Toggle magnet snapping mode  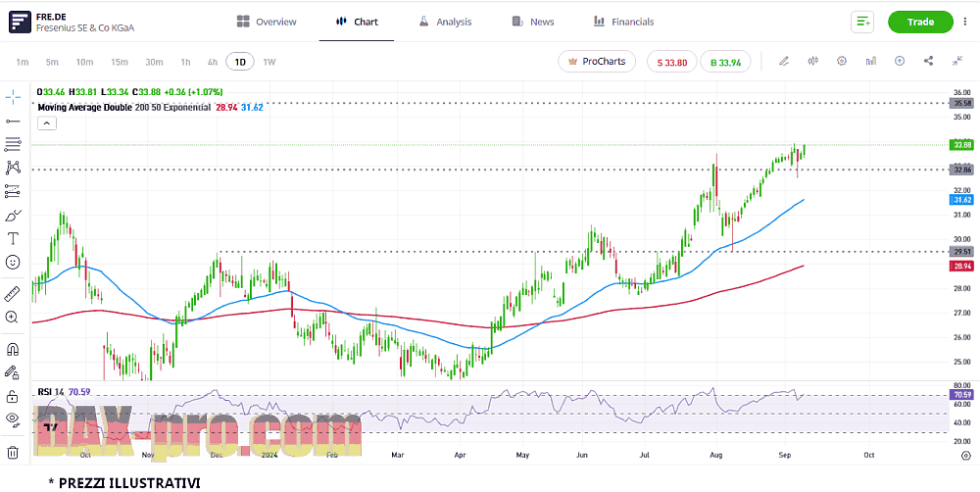13,348
